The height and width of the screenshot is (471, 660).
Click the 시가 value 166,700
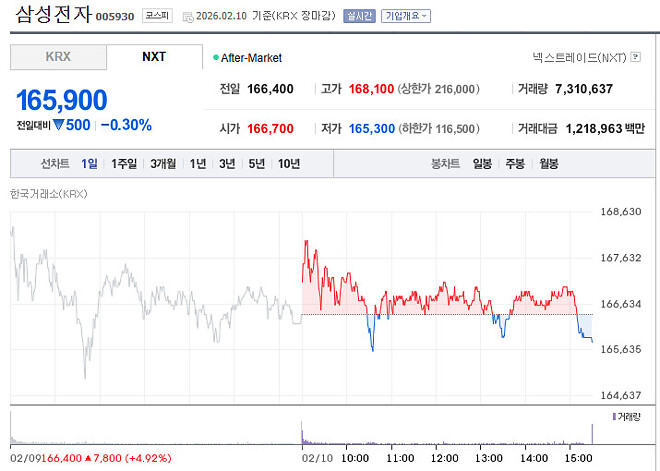[x=270, y=128]
